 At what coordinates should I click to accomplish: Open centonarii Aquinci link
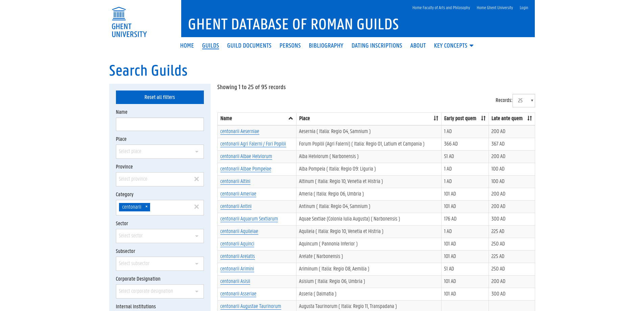[x=237, y=244]
